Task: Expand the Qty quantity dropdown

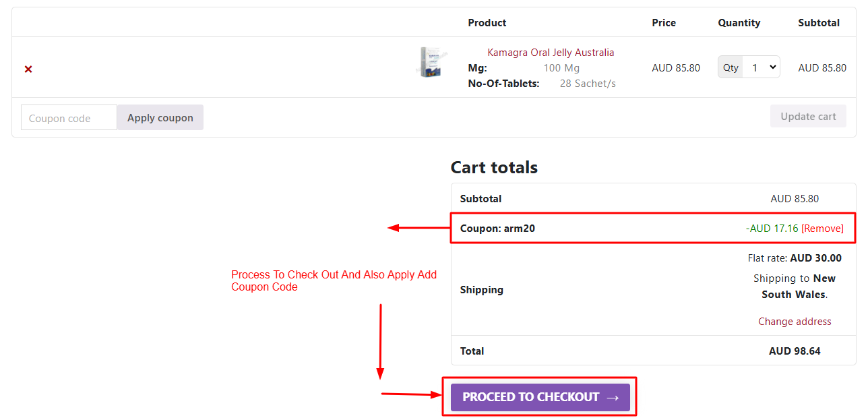Action: tap(762, 67)
